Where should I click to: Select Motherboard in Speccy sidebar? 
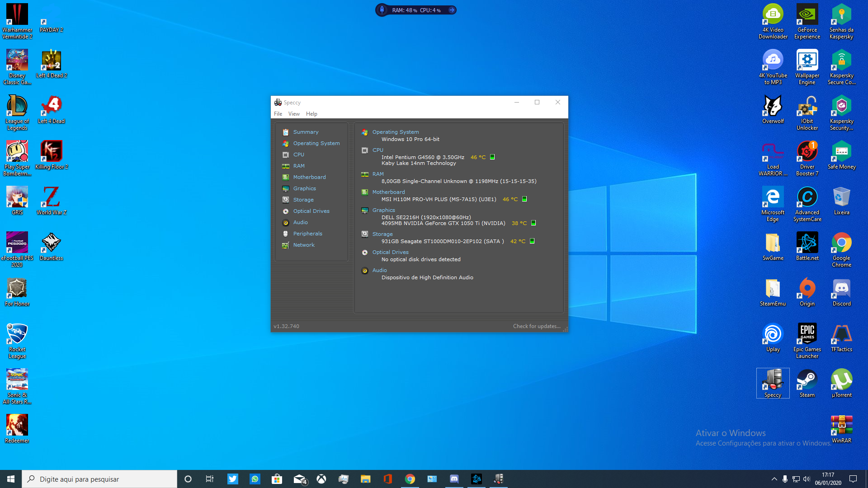pos(309,177)
